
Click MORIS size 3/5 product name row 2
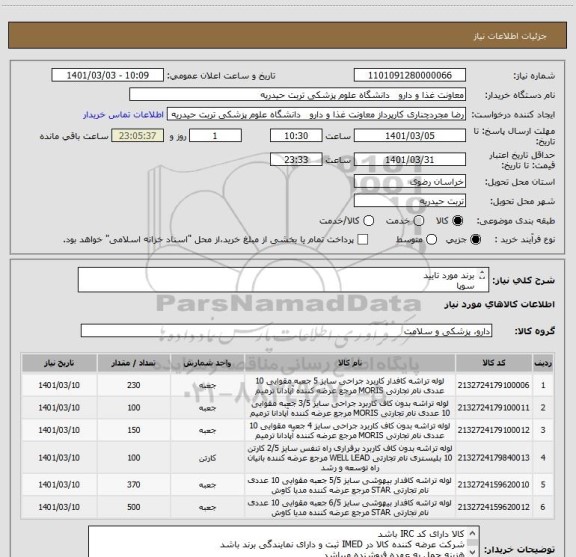point(350,408)
